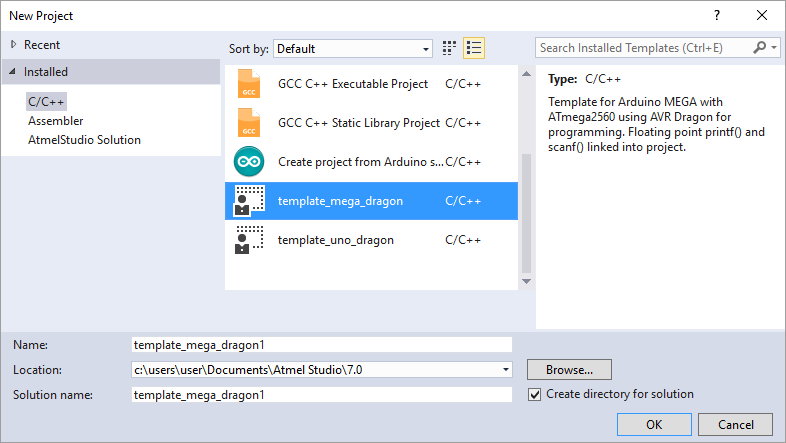Click the GCC C++ Static Library icon
Screen dimensions: 786x443
pyautogui.click(x=249, y=123)
